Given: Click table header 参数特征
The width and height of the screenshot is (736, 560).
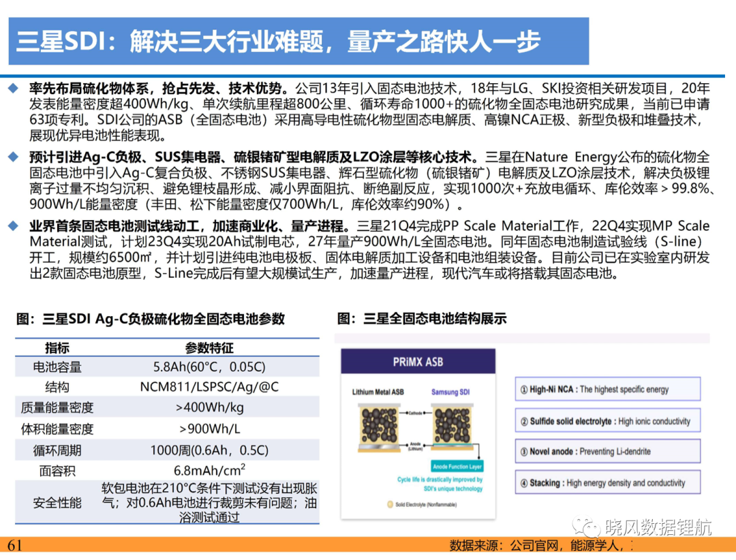Looking at the screenshot, I should point(209,348).
